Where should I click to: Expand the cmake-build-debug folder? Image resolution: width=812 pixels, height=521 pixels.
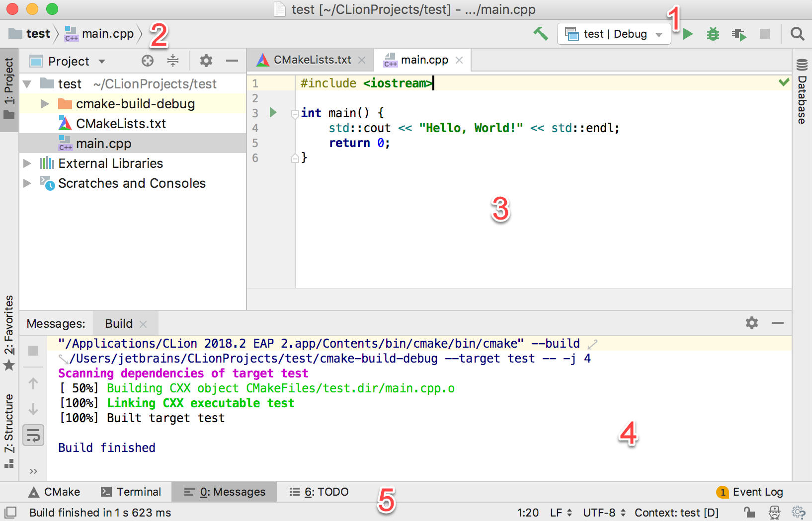pyautogui.click(x=45, y=104)
